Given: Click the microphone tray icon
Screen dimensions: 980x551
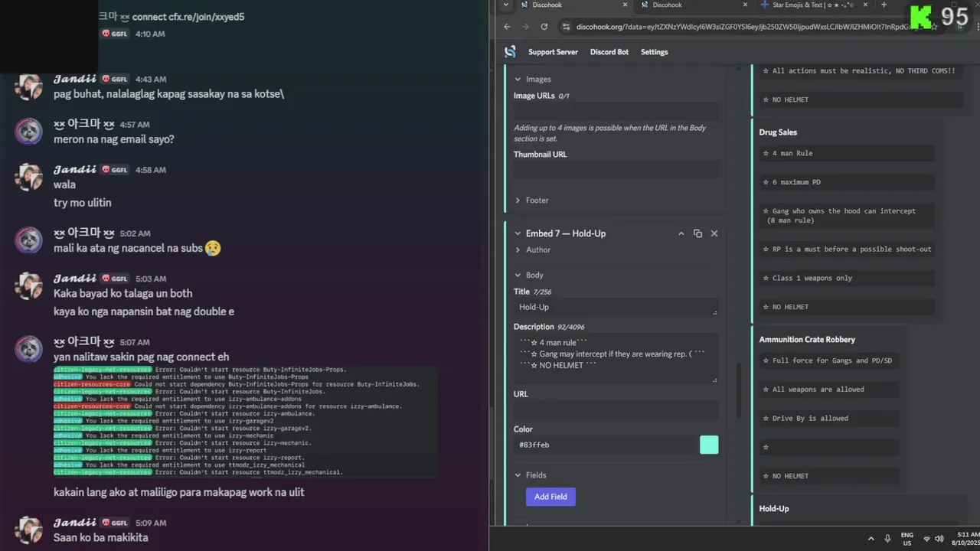Looking at the screenshot, I should coord(887,539).
